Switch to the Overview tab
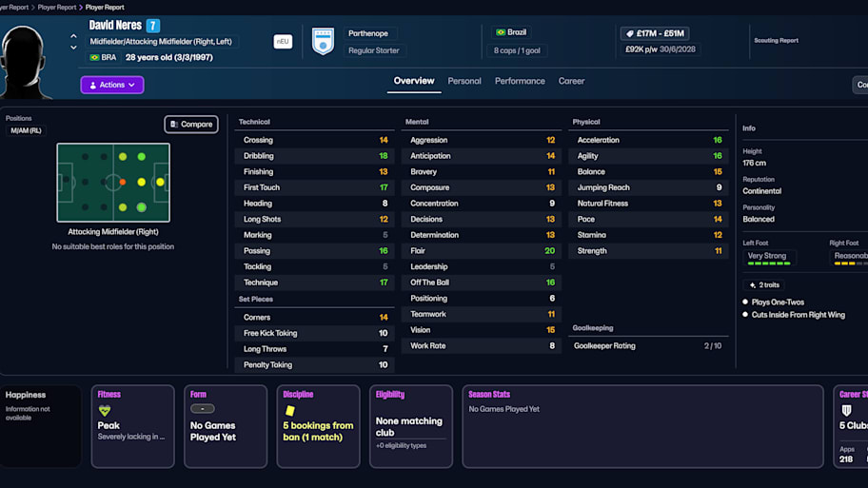 (x=413, y=81)
